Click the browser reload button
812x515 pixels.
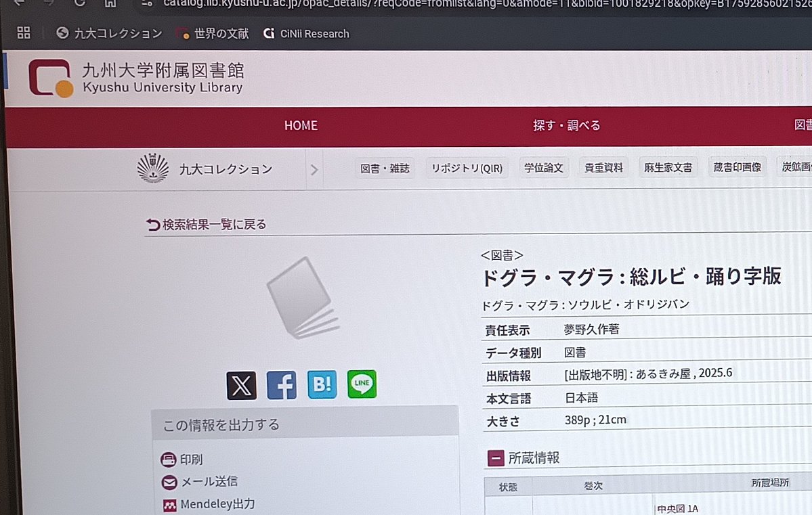coord(80,3)
